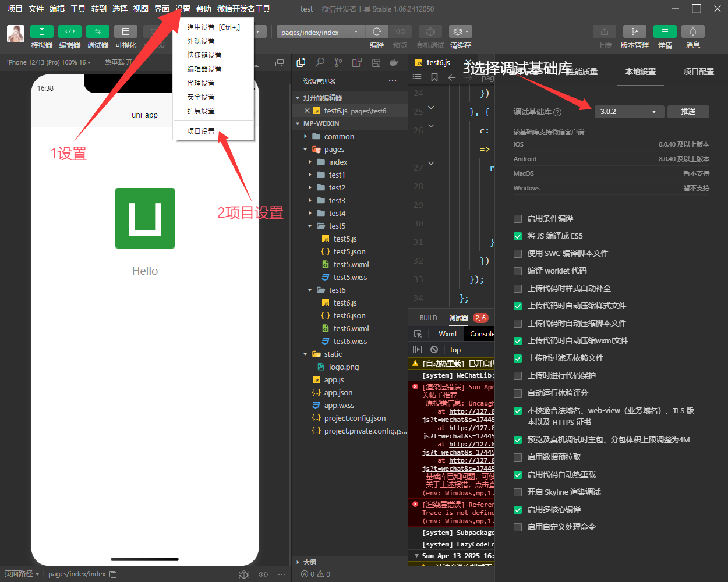Viewport: 728px width, 582px height.
Task: Click the clear console icon
Action: [x=434, y=350]
